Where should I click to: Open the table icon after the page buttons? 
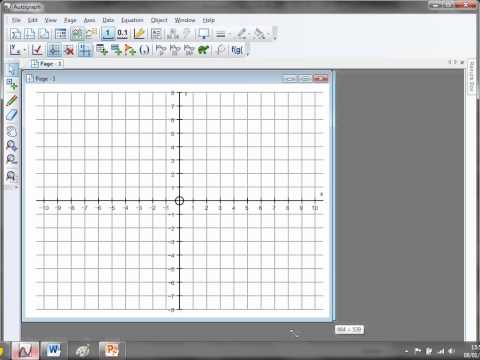tap(61, 34)
